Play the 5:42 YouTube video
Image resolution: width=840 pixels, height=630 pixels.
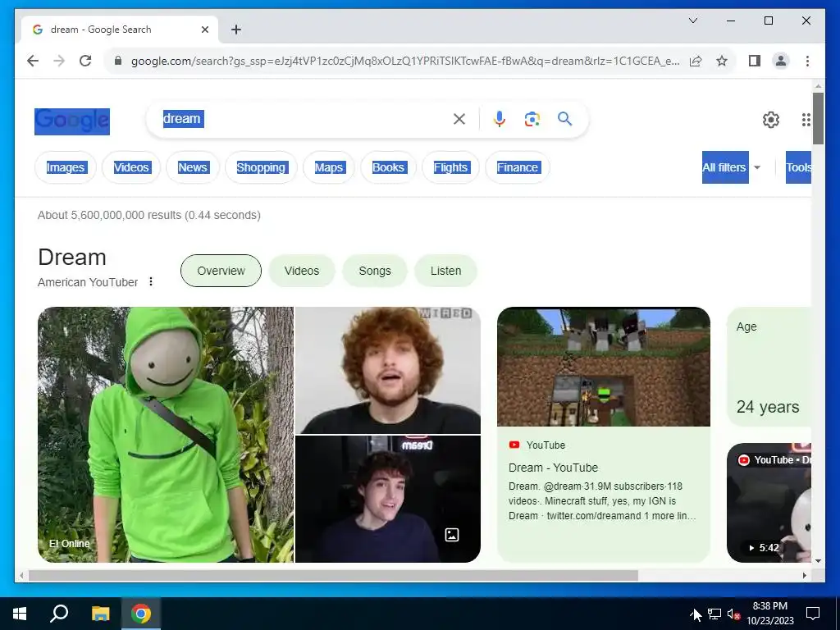pos(769,503)
